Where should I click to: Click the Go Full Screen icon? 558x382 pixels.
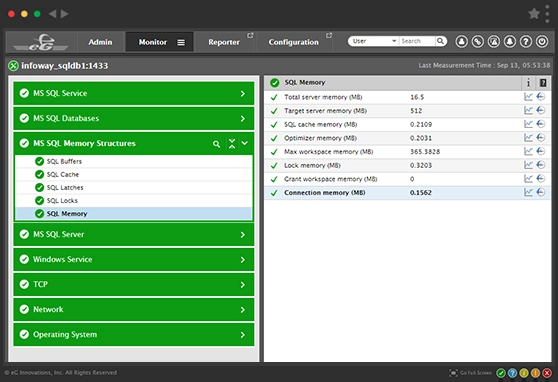(x=453, y=373)
